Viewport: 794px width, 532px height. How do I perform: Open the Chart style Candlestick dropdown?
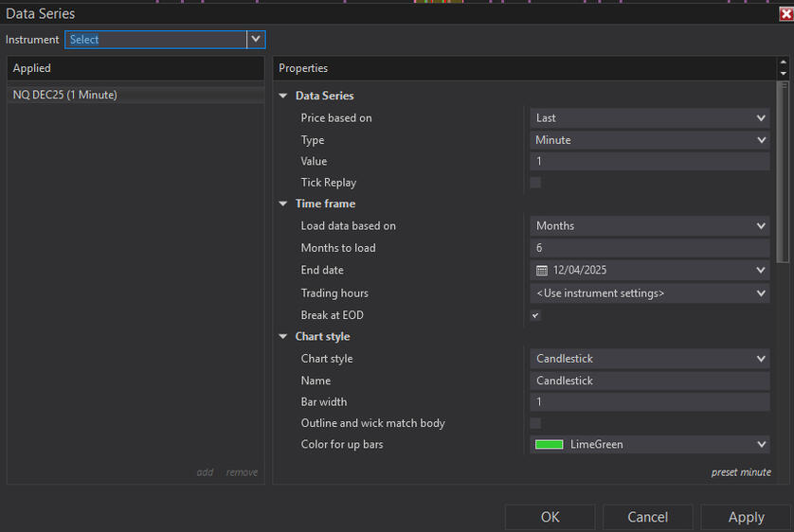[650, 359]
